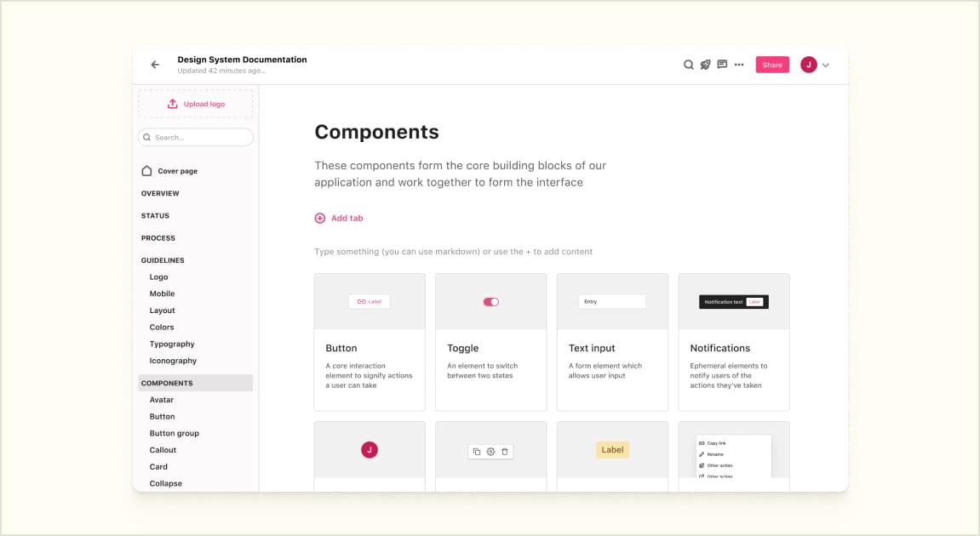Image resolution: width=980 pixels, height=536 pixels.
Task: Open the Iconography guideline page
Action: 173,361
